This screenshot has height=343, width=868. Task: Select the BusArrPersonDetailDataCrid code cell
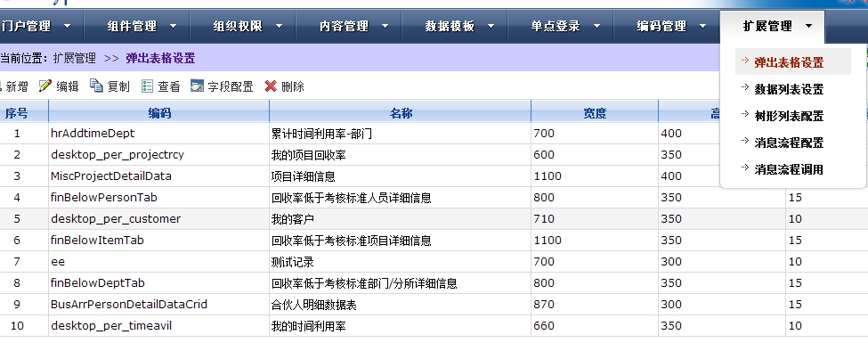pos(158,304)
